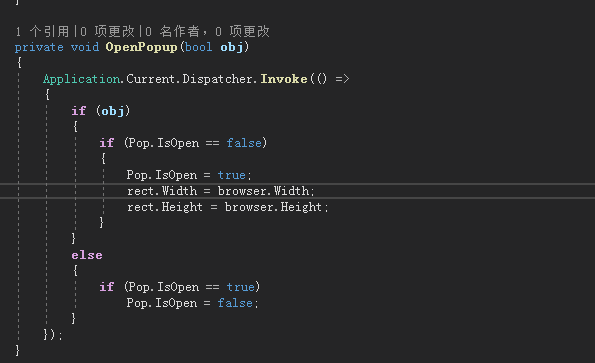This screenshot has width=595, height=363.
Task: Select the OpenPopup method name
Action: 141,47
